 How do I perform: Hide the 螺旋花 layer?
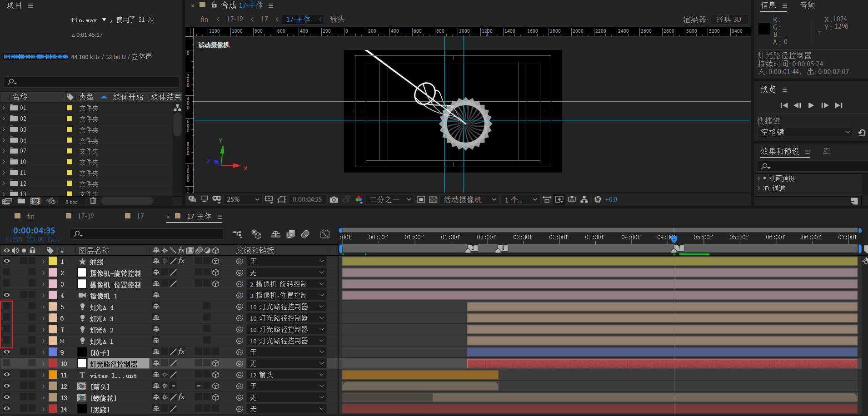pyautogui.click(x=7, y=397)
